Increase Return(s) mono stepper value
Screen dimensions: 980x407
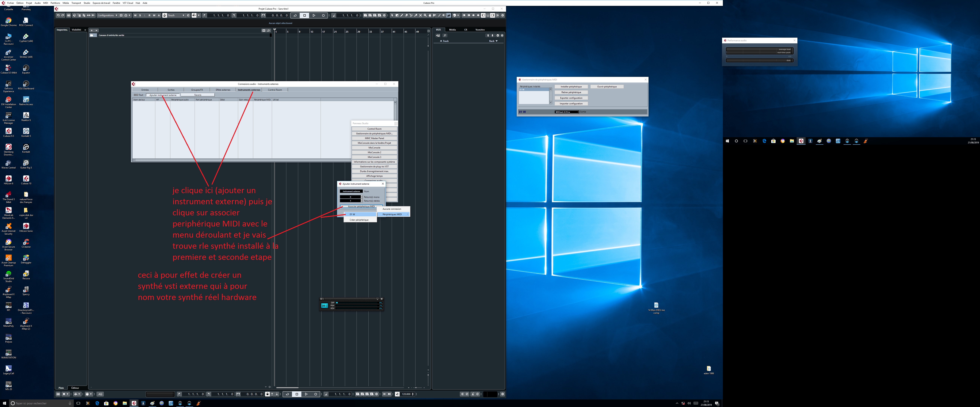click(361, 196)
